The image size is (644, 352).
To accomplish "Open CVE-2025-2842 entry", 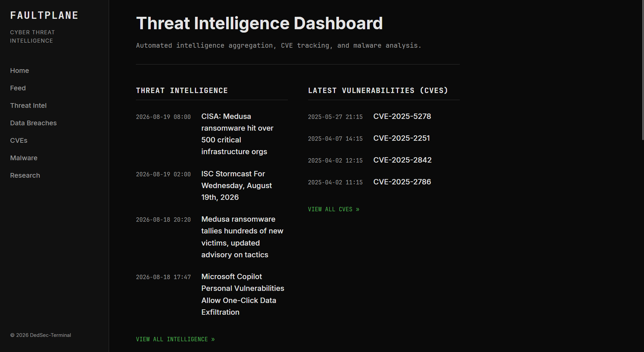I will pyautogui.click(x=402, y=160).
